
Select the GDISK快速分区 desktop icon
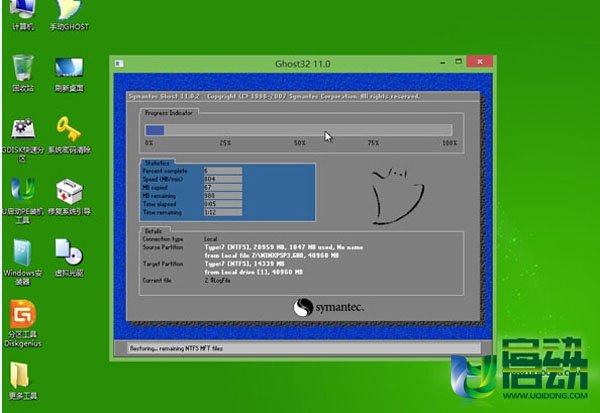(23, 140)
